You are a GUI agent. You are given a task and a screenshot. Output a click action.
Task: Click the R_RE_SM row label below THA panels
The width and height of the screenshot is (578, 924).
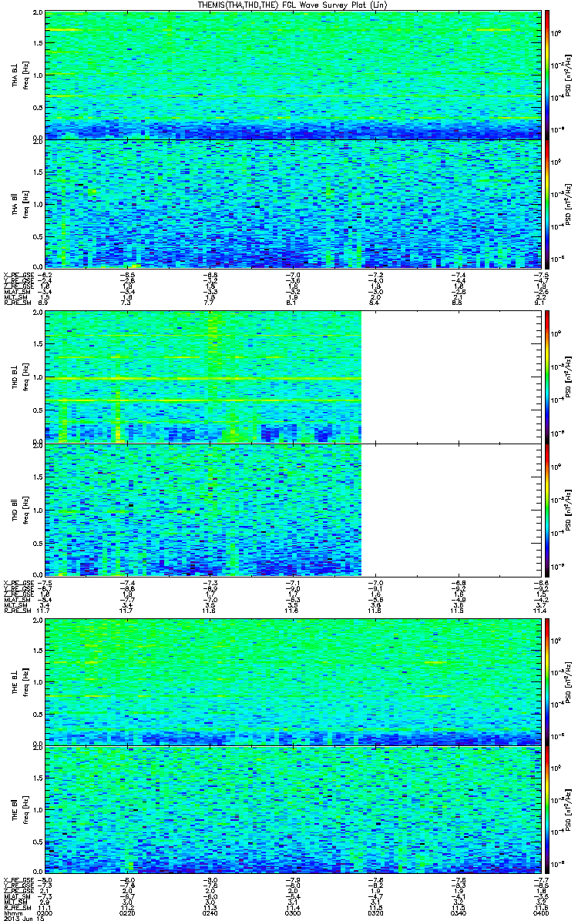17,303
